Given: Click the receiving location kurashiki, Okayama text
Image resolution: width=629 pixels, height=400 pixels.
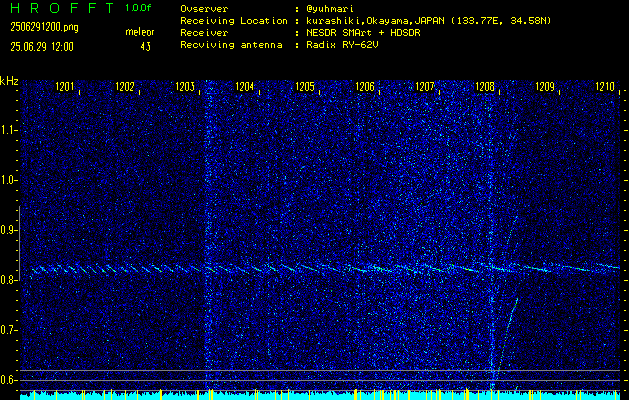Looking at the screenshot, I should [x=429, y=21].
